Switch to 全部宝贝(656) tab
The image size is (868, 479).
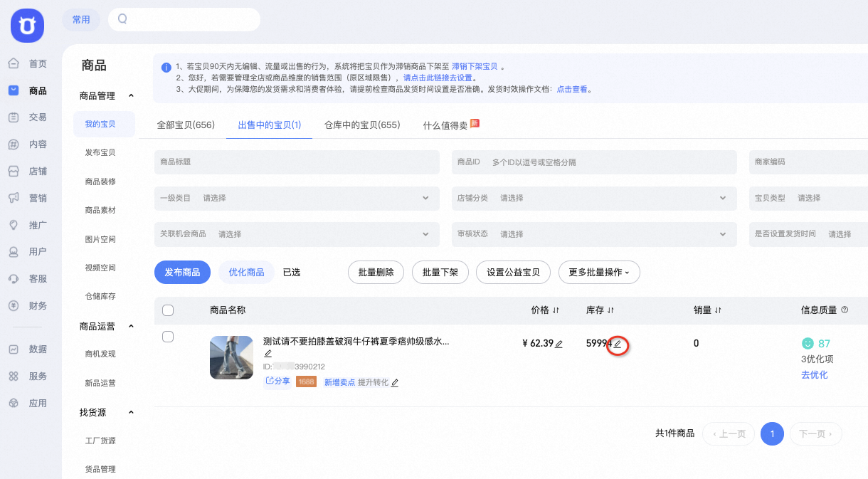[186, 125]
